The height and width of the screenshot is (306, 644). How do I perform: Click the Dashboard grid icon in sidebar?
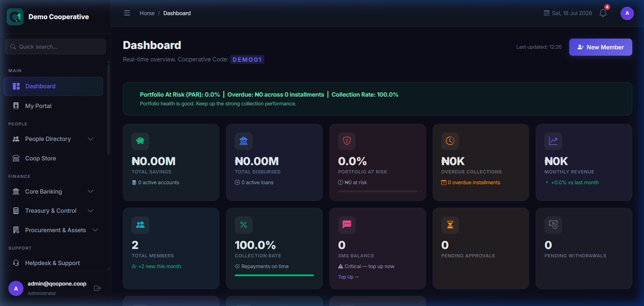click(x=16, y=86)
